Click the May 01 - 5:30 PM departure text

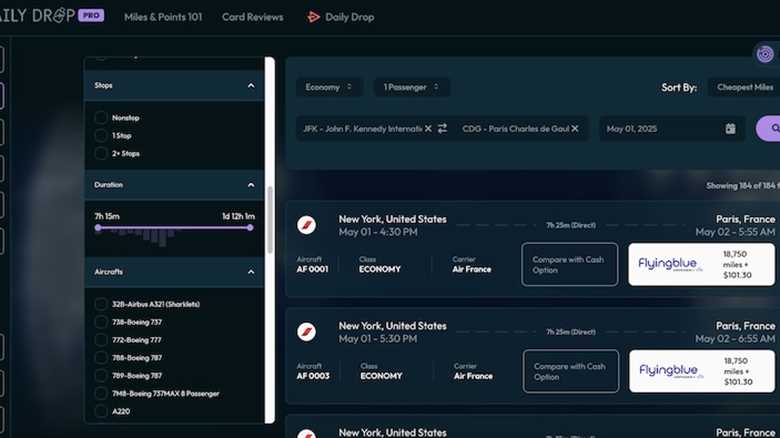pos(378,339)
